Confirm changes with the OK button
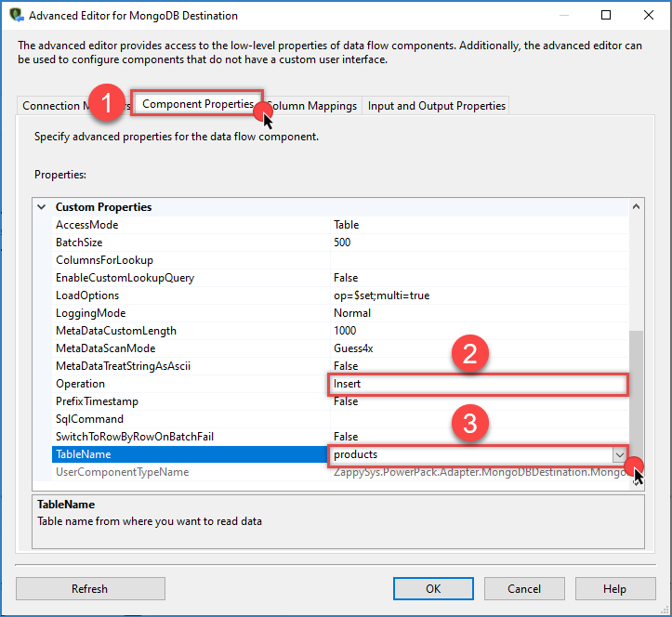This screenshot has height=617, width=672. pyautogui.click(x=433, y=588)
